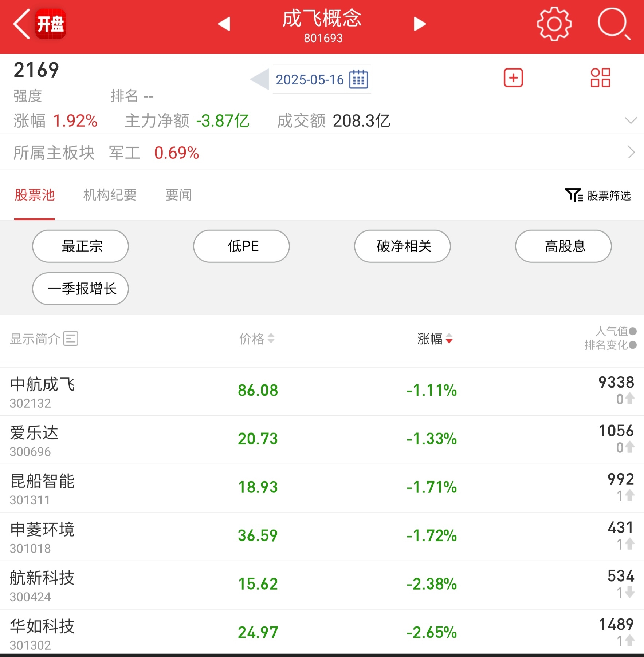
Task: Add sector to watchlist plus icon
Action: (513, 78)
